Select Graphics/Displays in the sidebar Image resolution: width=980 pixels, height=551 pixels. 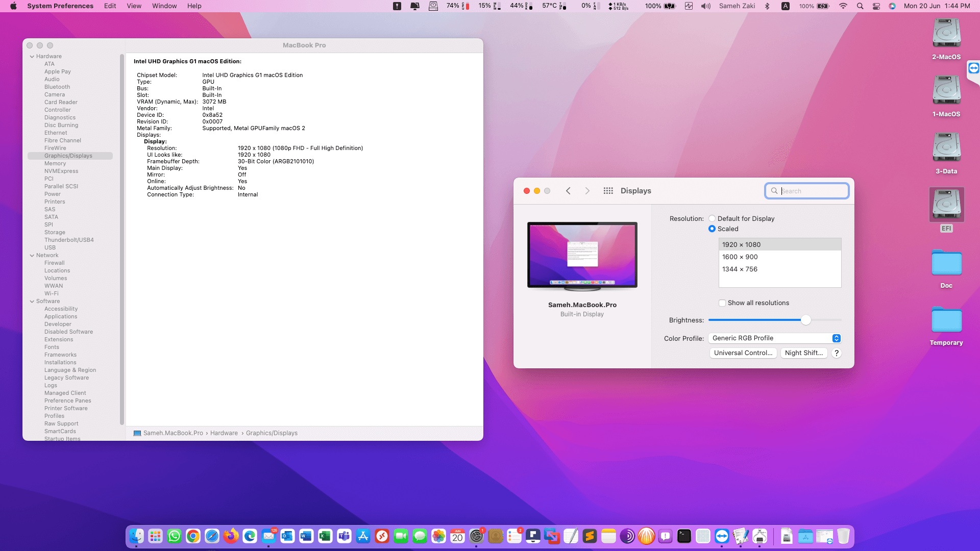coord(70,156)
